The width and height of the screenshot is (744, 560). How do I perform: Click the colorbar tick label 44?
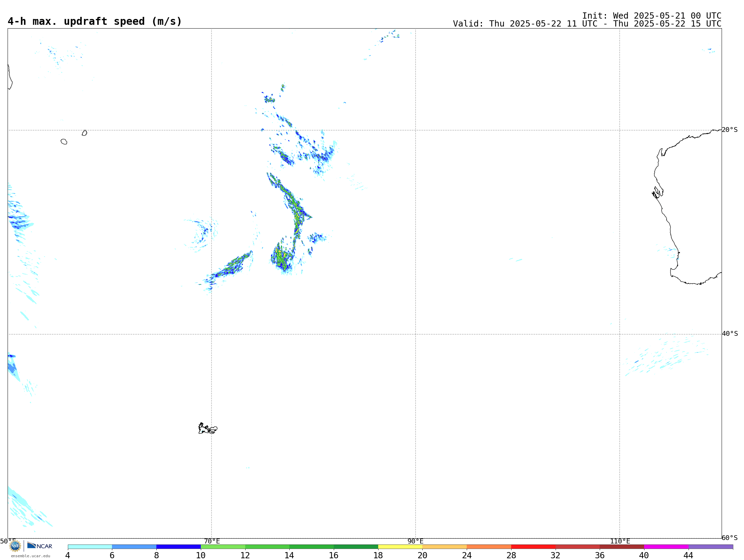click(688, 555)
